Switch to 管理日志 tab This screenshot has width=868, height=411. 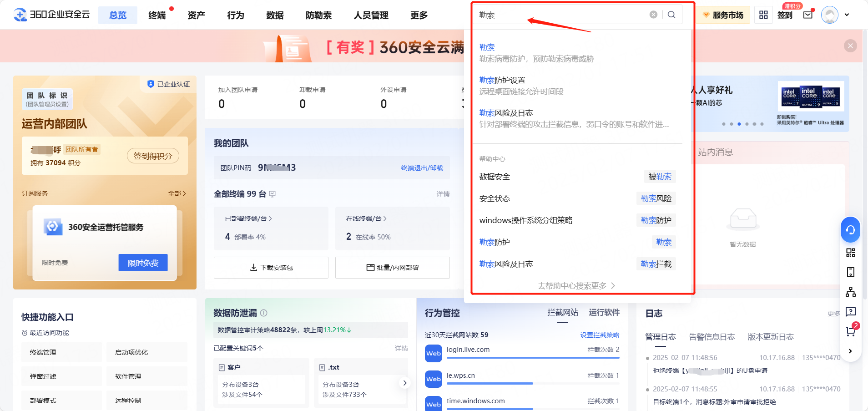pos(661,337)
